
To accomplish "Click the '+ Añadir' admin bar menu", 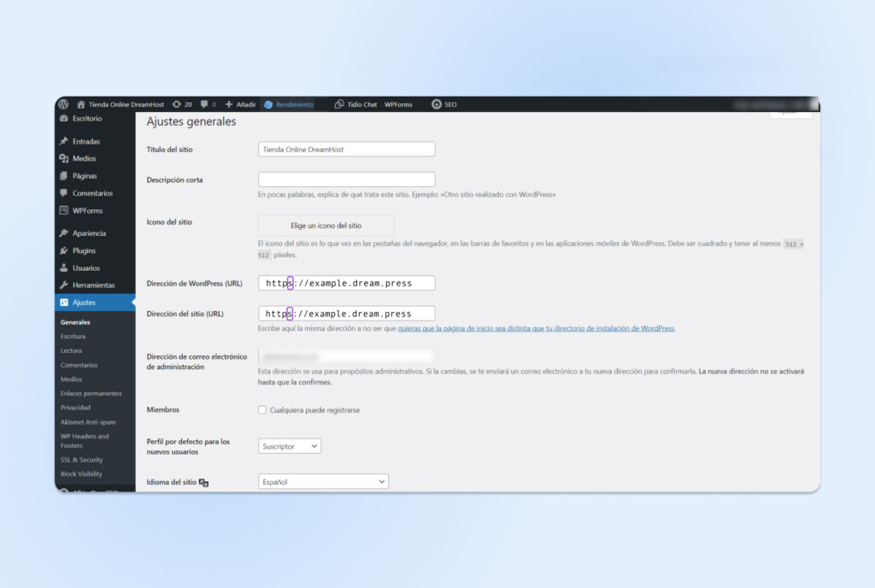I will (x=240, y=104).
